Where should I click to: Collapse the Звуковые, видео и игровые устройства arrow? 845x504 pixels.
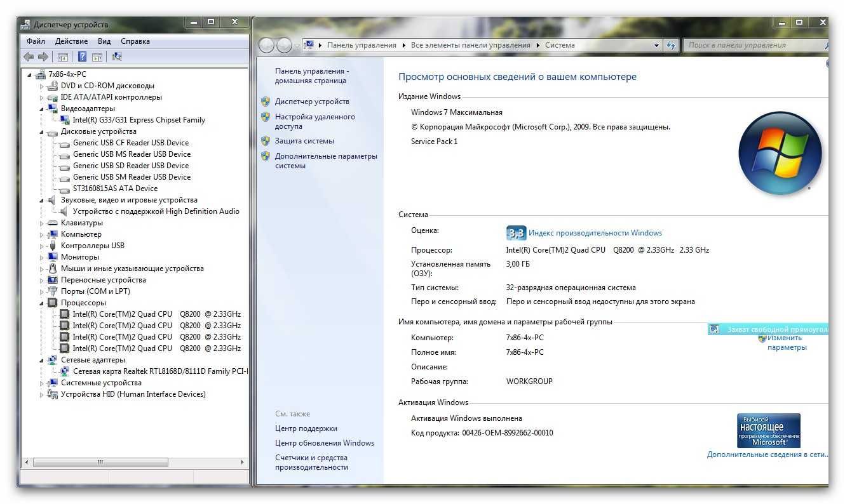[x=42, y=200]
